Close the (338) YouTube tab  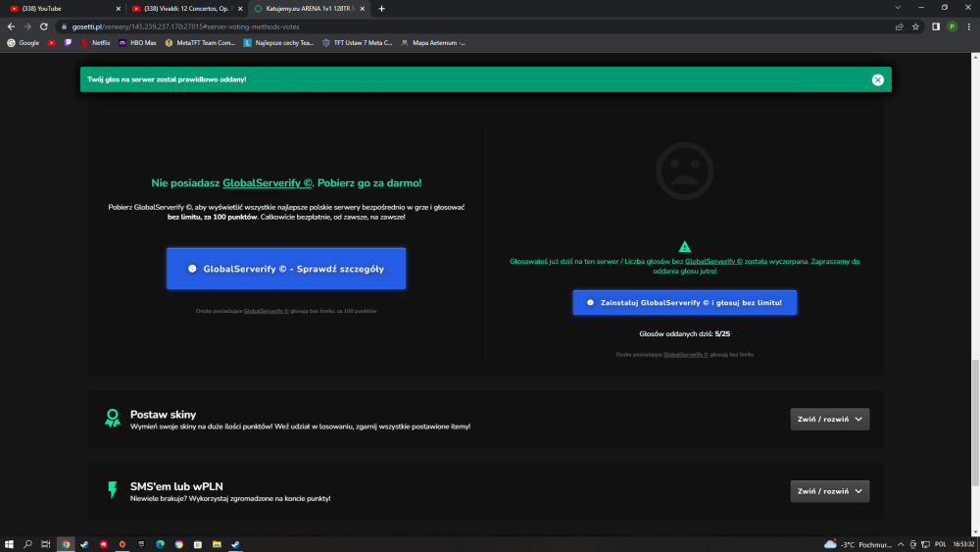(119, 9)
